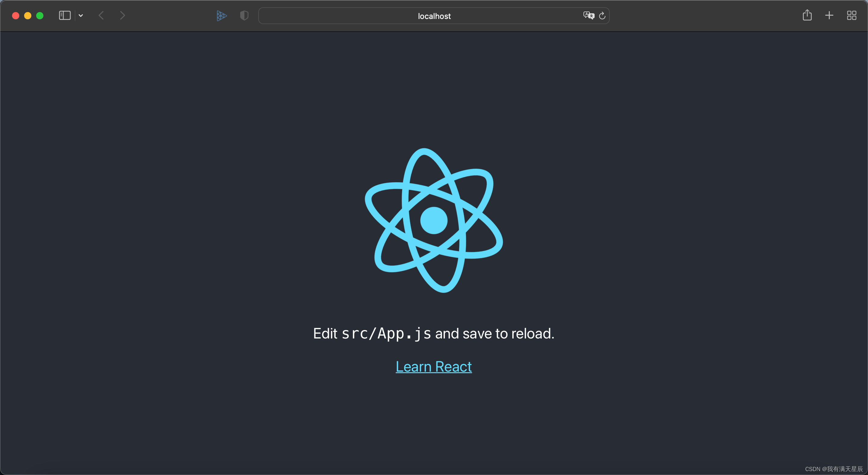Enter full screen with green button

40,15
